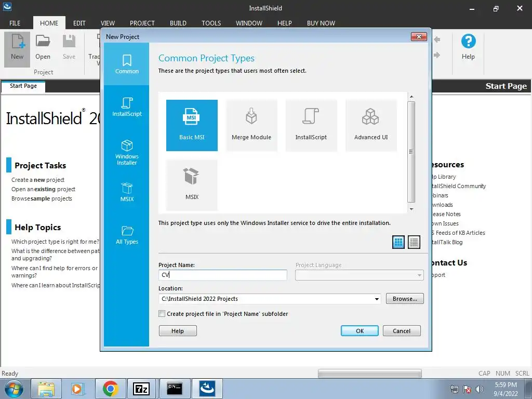Viewport: 532px width, 399px height.
Task: Expand the Project Language dropdown
Action: [419, 275]
